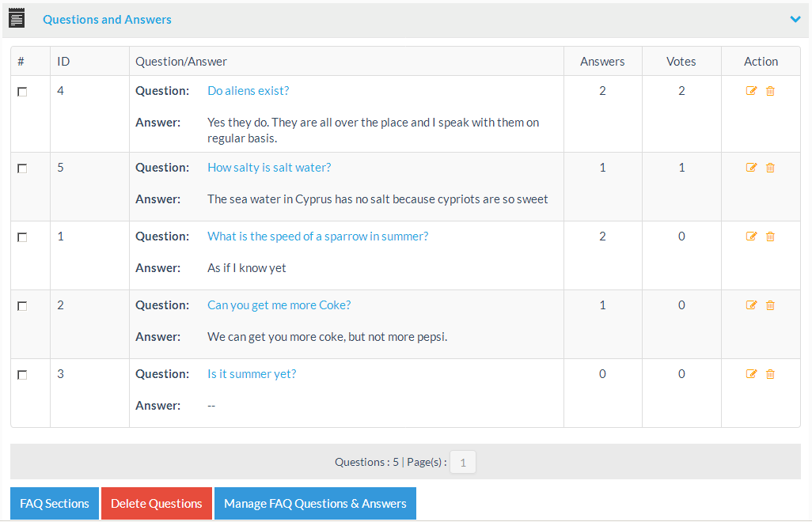Image resolution: width=812 pixels, height=522 pixels.
Task: Trash the 'Can you get me more Coke?' row
Action: click(x=770, y=305)
